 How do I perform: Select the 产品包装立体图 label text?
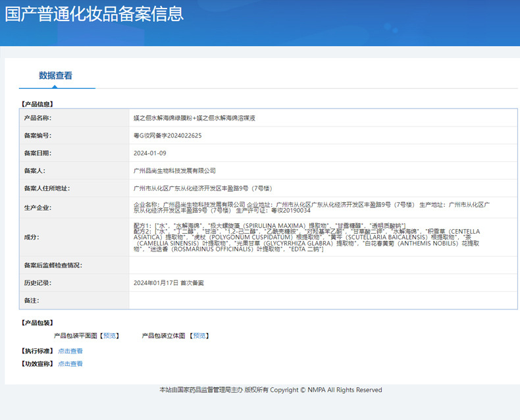tap(163, 336)
